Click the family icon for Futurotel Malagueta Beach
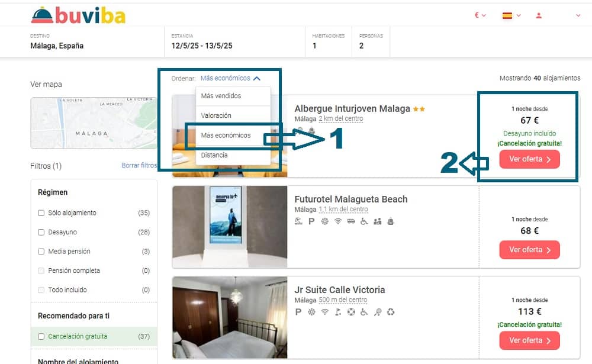The image size is (592, 364). click(x=377, y=221)
